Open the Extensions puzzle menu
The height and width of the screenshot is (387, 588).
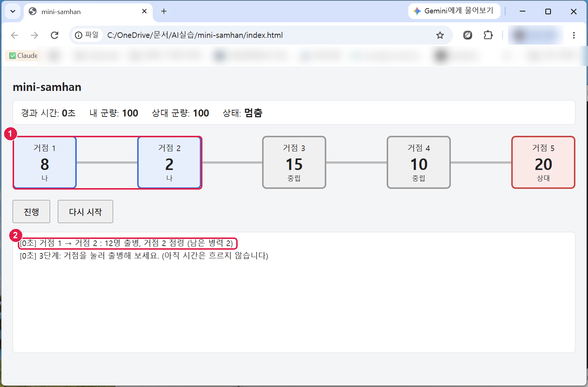[x=488, y=35]
